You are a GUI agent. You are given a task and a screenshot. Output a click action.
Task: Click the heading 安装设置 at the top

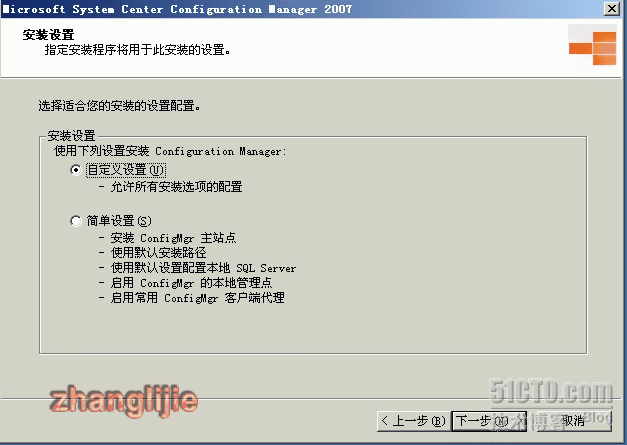[48, 35]
